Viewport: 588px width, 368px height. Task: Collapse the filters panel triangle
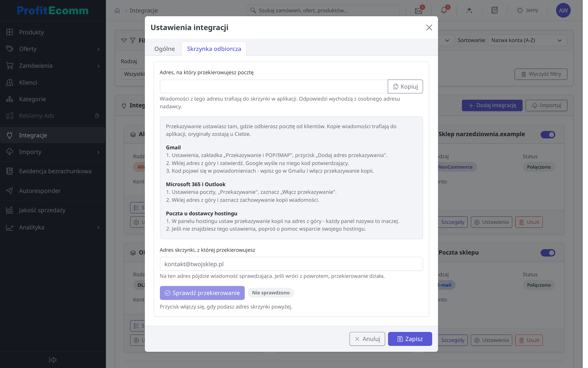coord(124,40)
